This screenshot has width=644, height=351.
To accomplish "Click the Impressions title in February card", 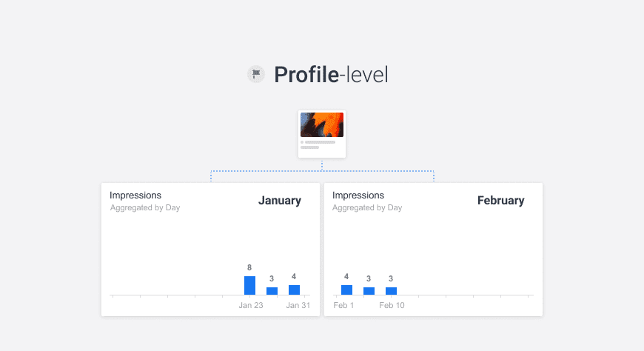I will point(358,195).
